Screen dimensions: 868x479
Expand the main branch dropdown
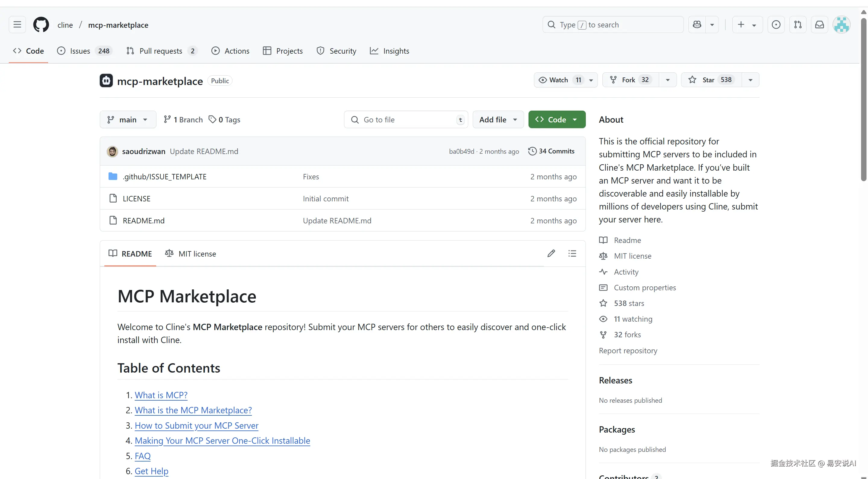pyautogui.click(x=128, y=120)
